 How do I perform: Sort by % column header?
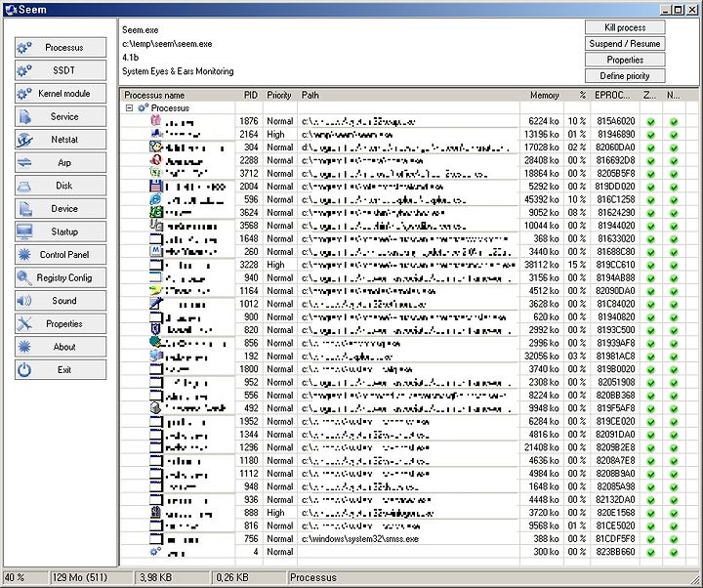click(x=577, y=95)
